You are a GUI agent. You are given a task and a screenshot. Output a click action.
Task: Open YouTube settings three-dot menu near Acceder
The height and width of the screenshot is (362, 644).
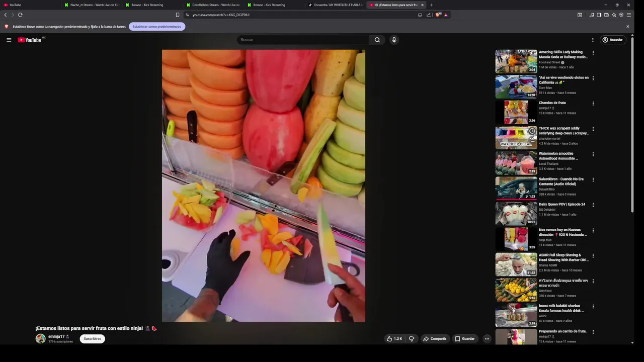(x=593, y=40)
